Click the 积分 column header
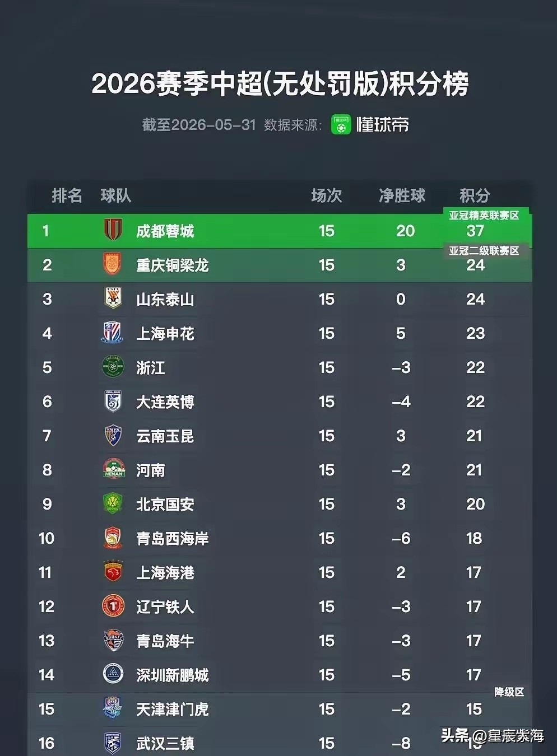Screen dimensions: 557x756 pyautogui.click(x=475, y=195)
